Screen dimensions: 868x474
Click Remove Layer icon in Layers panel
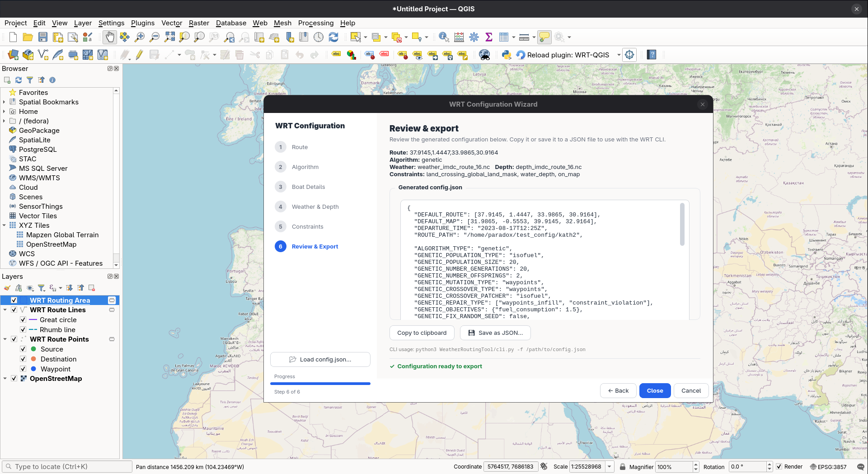pyautogui.click(x=92, y=288)
